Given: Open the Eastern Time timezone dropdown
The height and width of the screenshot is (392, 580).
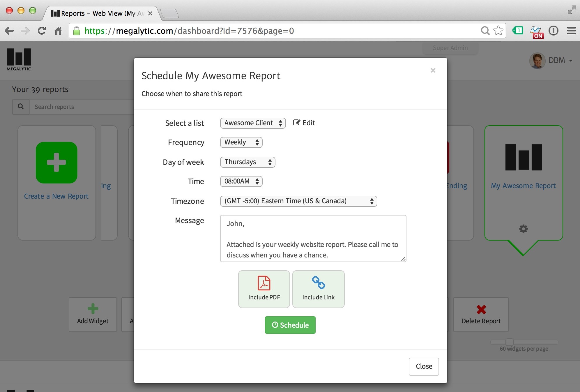Looking at the screenshot, I should pos(298,201).
